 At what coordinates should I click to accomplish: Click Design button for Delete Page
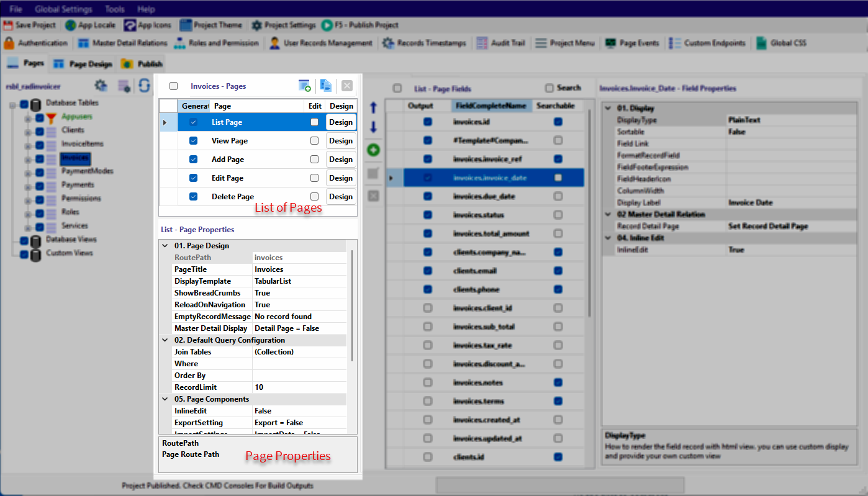[x=341, y=197]
